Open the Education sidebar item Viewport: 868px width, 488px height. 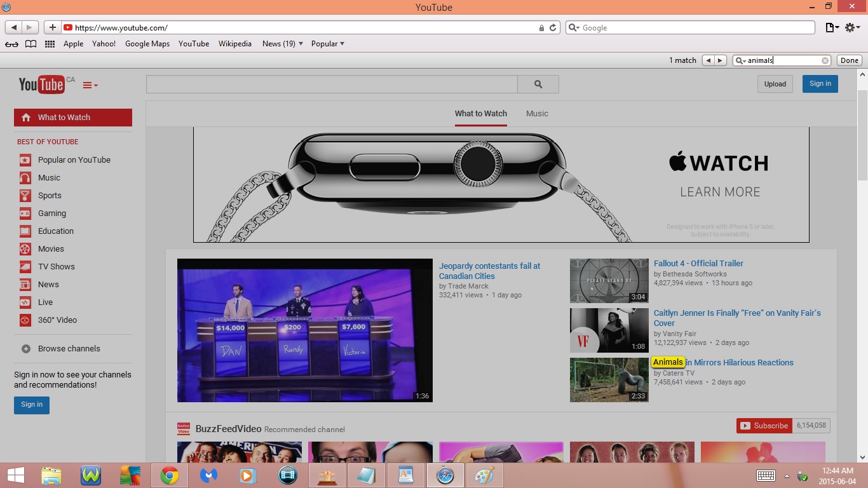55,231
